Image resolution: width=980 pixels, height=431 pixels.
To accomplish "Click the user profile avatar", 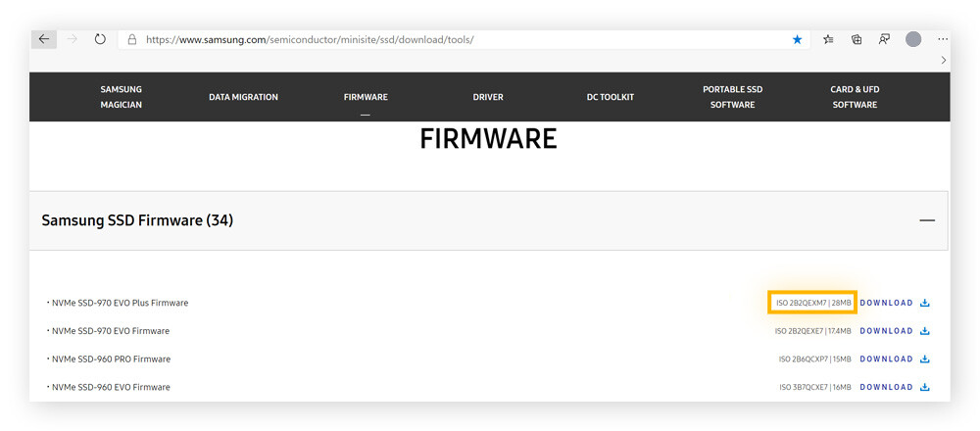I will tap(913, 39).
